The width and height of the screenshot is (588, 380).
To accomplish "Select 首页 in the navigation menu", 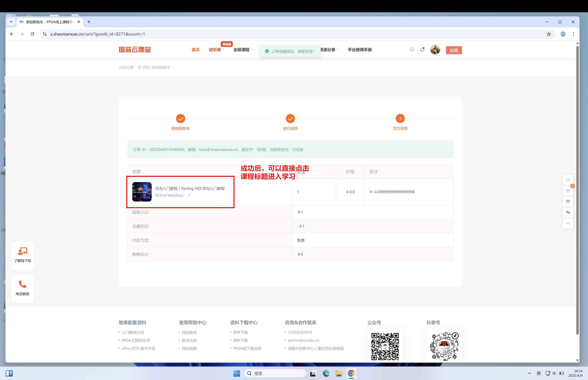I will point(195,50).
